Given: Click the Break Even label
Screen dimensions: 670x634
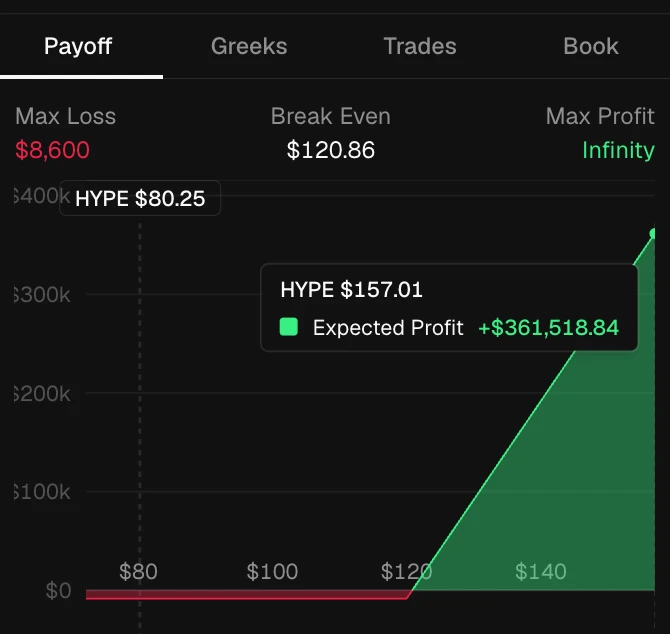Looking at the screenshot, I should click(x=331, y=116).
